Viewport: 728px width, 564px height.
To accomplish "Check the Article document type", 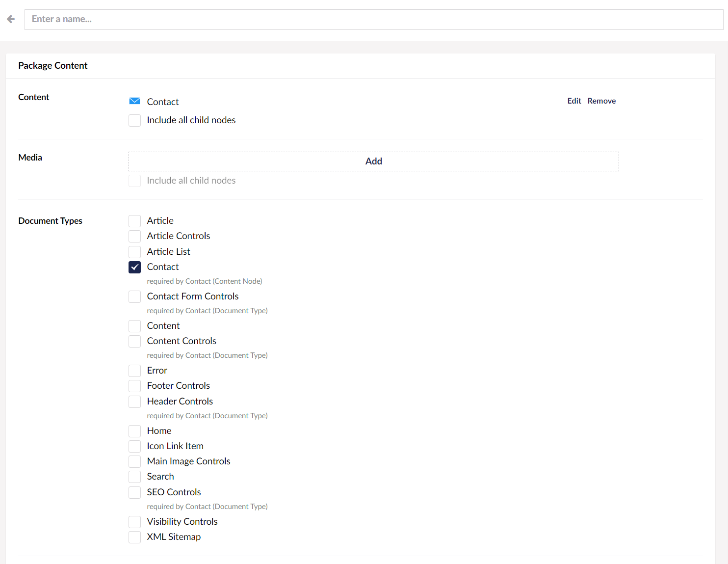I will pyautogui.click(x=134, y=221).
